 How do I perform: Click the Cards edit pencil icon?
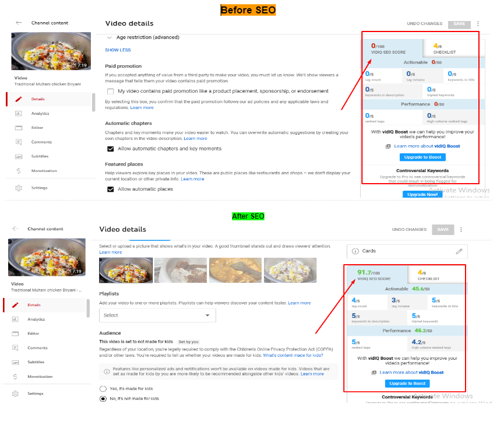coord(459,251)
